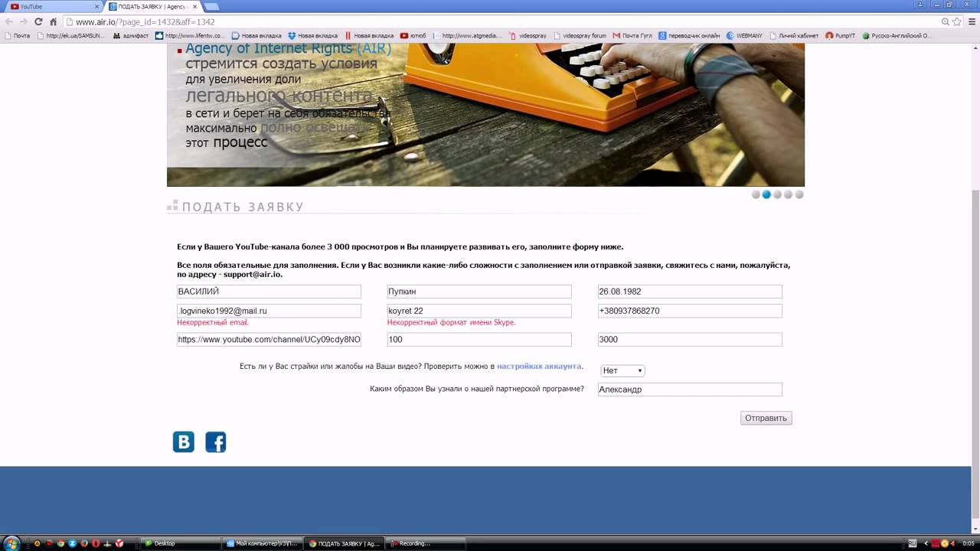Select the second banner slide dot
The image size is (980, 551).
pos(766,194)
